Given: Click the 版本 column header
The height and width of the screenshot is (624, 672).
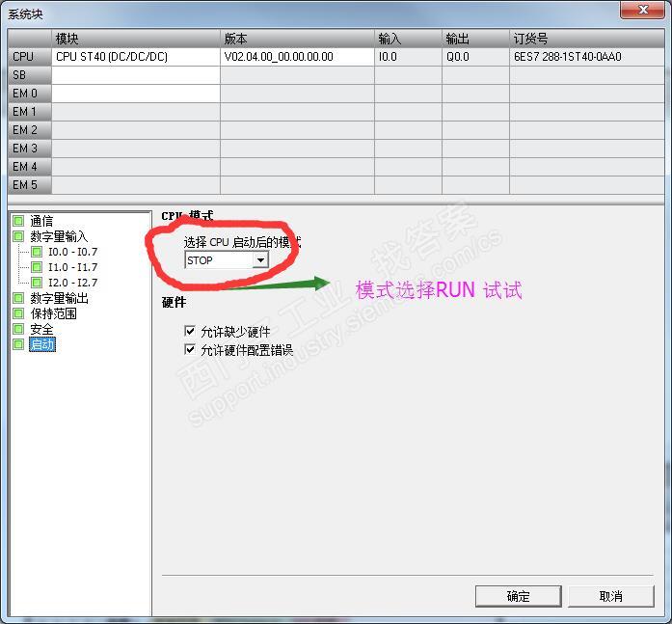Looking at the screenshot, I should (x=297, y=39).
